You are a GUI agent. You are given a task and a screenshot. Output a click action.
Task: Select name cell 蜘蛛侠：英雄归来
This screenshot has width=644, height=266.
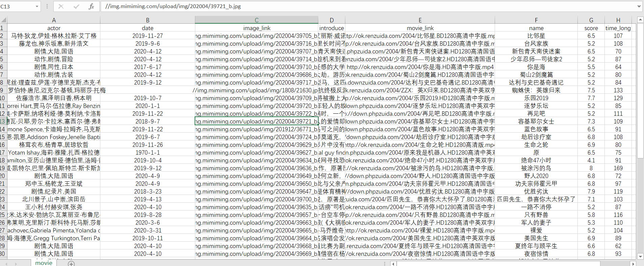[536, 90]
